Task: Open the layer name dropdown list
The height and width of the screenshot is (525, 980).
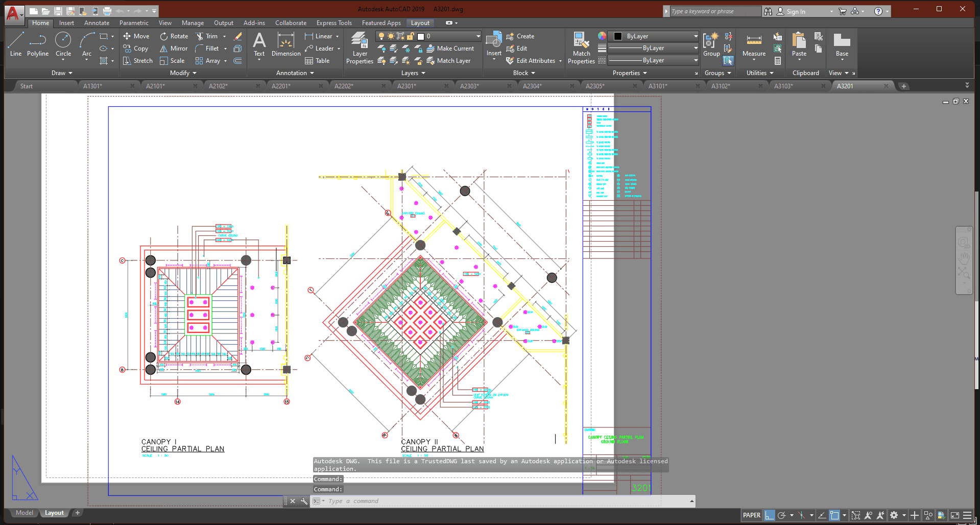Action: point(478,36)
